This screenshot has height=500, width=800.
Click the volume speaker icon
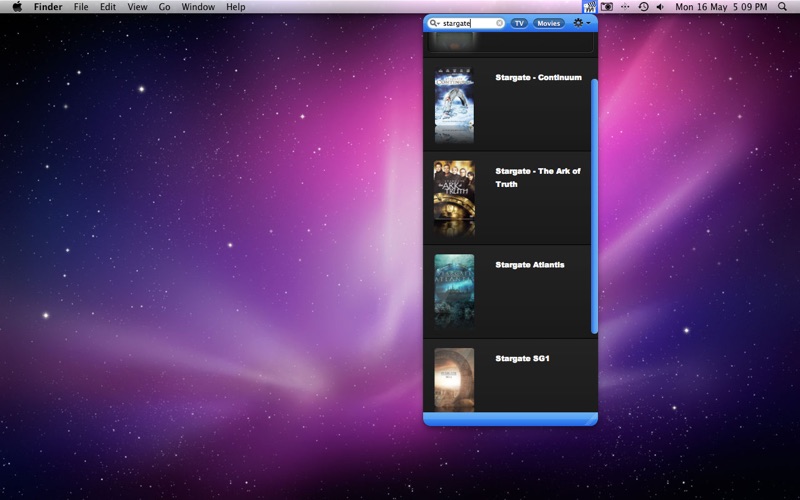pos(660,7)
